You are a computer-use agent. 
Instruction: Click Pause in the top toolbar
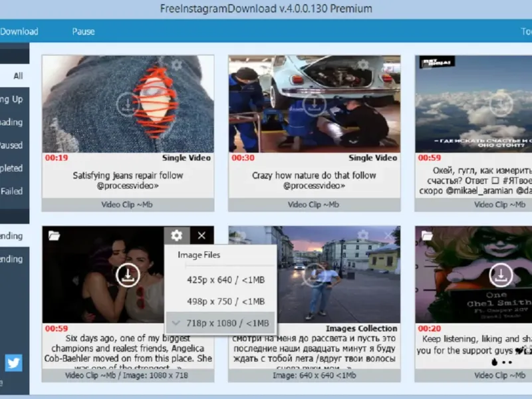[83, 31]
